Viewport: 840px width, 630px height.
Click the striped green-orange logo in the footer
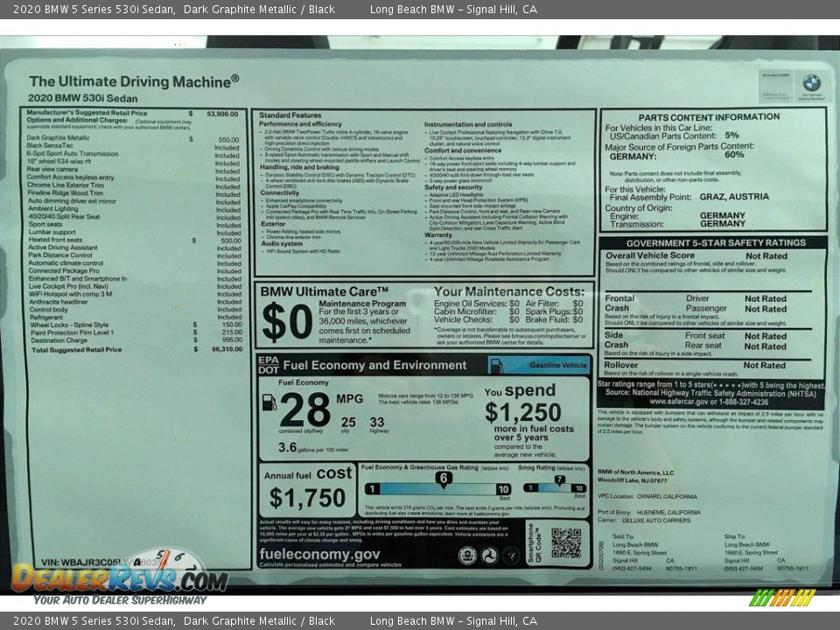coord(782,598)
